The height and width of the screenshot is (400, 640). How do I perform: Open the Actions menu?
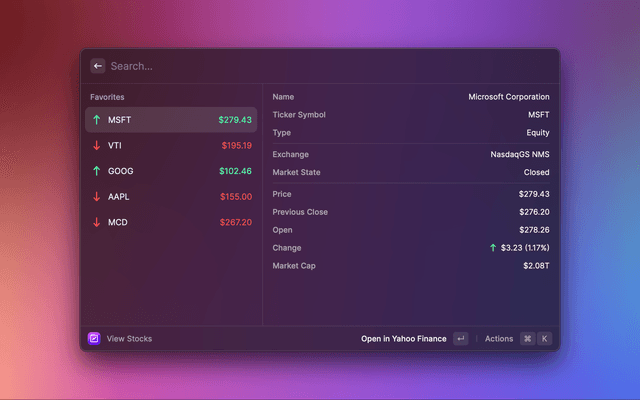pyautogui.click(x=499, y=339)
